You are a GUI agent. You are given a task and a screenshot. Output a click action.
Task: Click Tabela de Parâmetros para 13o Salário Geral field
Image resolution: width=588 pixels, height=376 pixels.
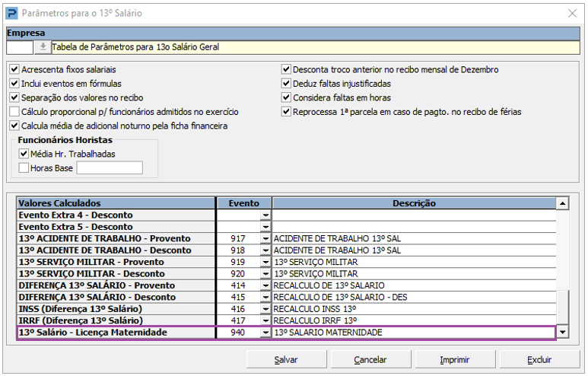pyautogui.click(x=316, y=47)
